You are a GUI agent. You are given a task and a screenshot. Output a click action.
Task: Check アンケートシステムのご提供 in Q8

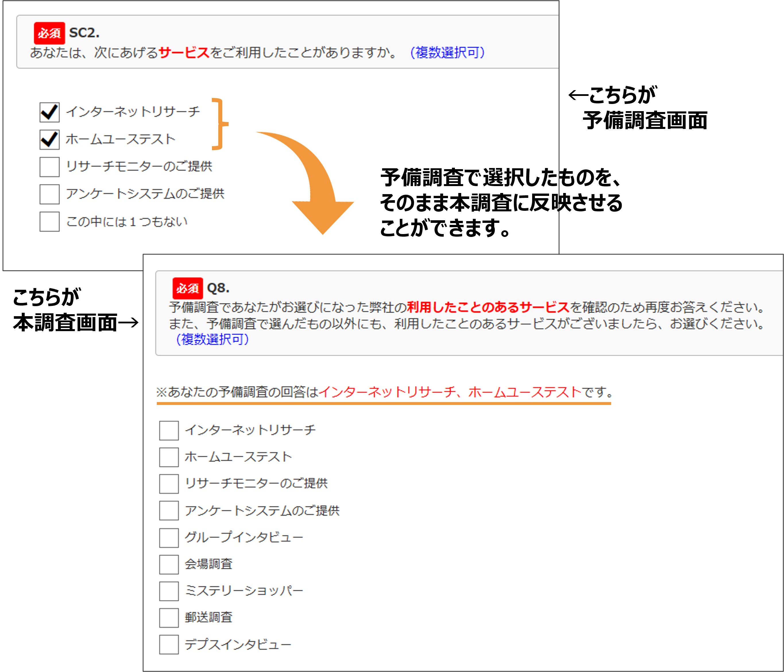tap(169, 510)
